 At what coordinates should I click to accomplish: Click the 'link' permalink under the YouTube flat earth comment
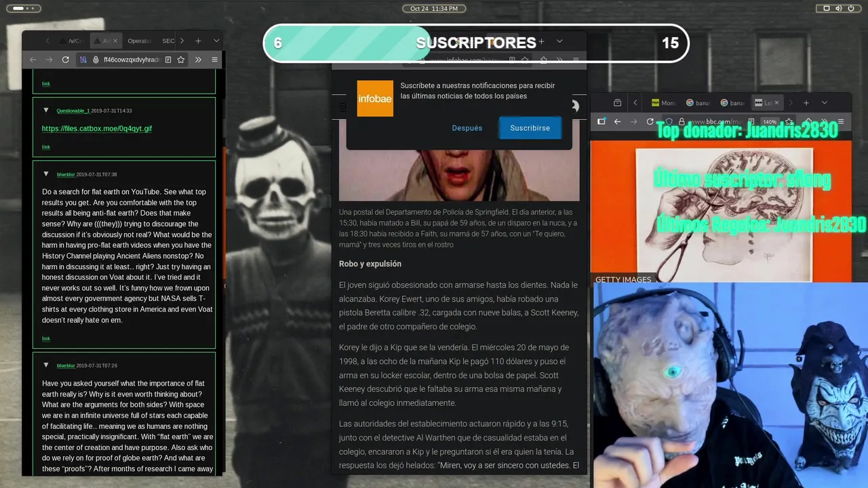(x=46, y=338)
